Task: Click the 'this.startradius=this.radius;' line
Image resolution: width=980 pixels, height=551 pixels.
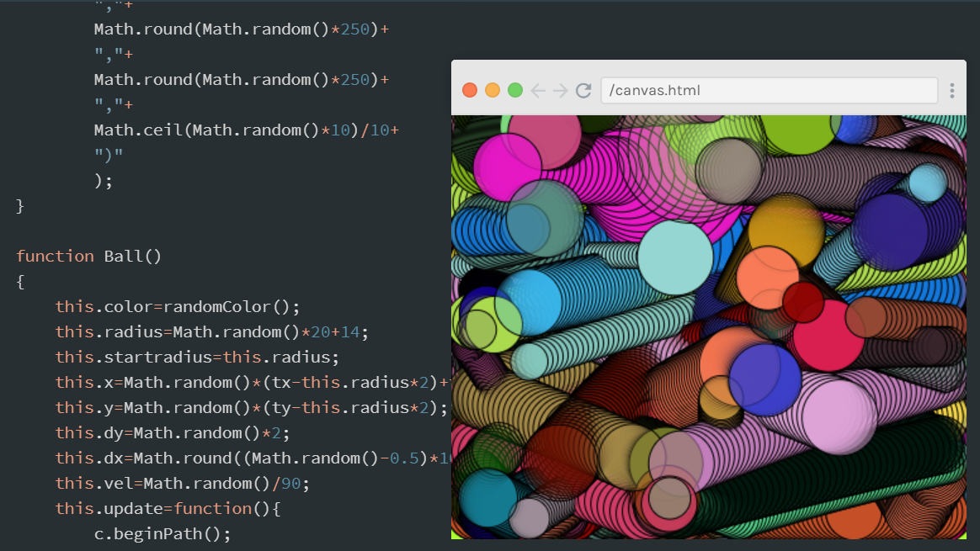Action: (x=197, y=358)
